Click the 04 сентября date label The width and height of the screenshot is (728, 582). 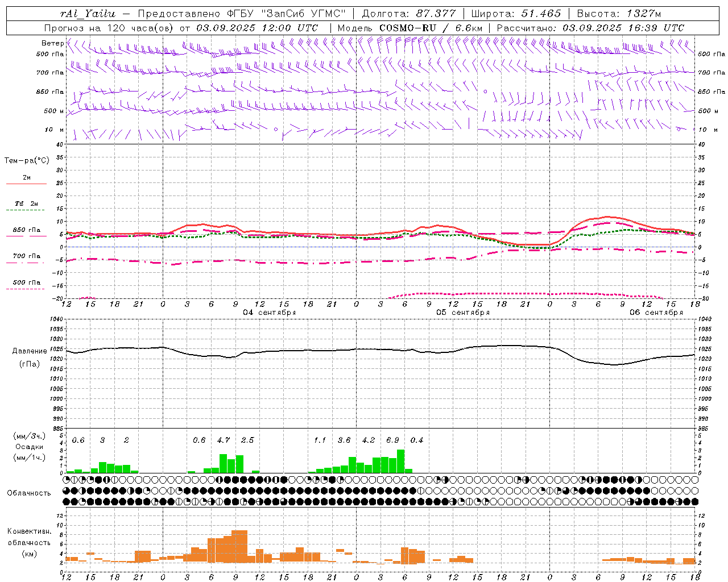[x=270, y=313]
